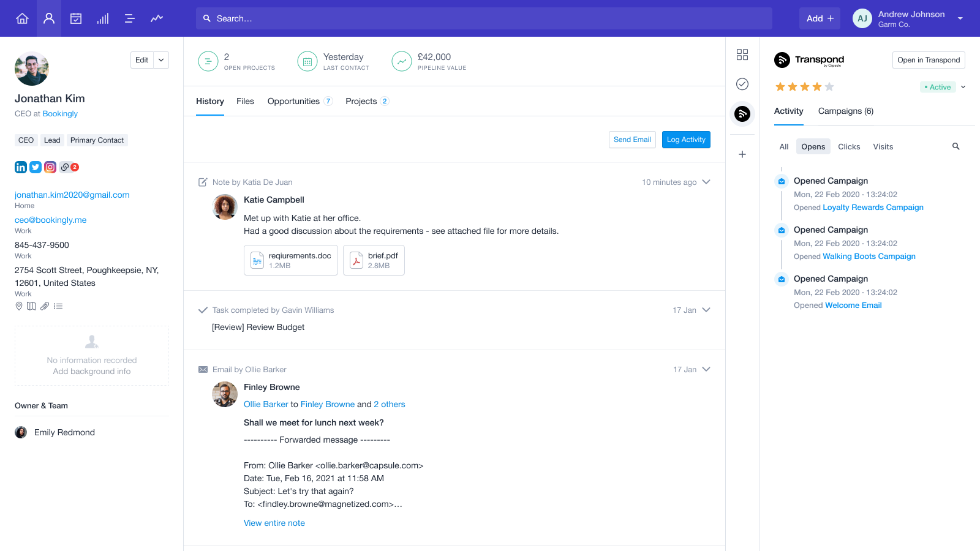Click the Search input field

click(x=484, y=18)
